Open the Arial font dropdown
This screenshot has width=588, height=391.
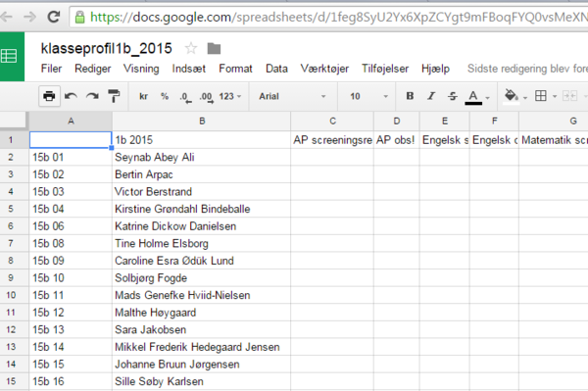coord(292,96)
